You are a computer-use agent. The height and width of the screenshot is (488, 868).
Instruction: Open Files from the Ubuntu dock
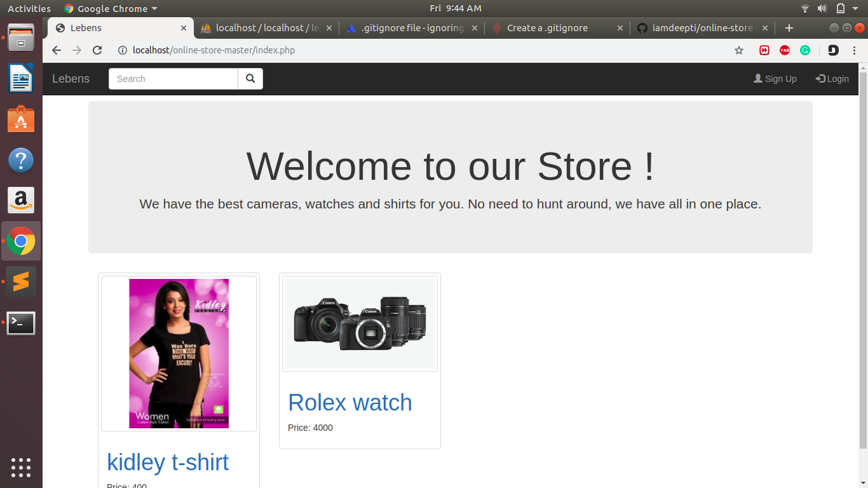tap(21, 38)
